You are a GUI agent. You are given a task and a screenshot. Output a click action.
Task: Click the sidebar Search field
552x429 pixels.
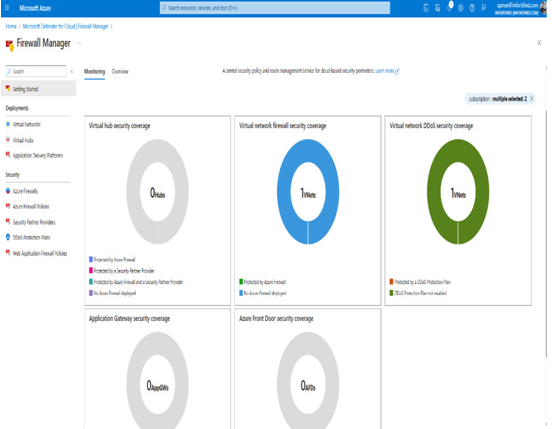coord(36,71)
